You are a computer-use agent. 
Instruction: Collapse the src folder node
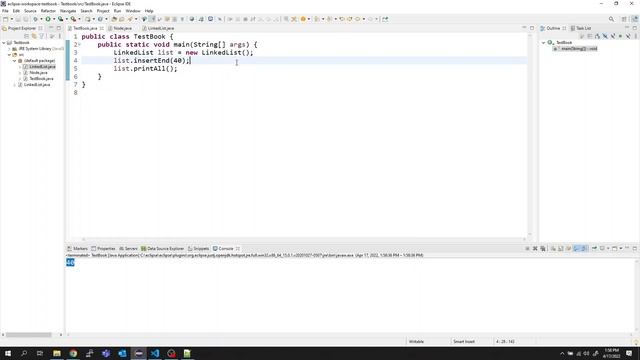click(9, 55)
